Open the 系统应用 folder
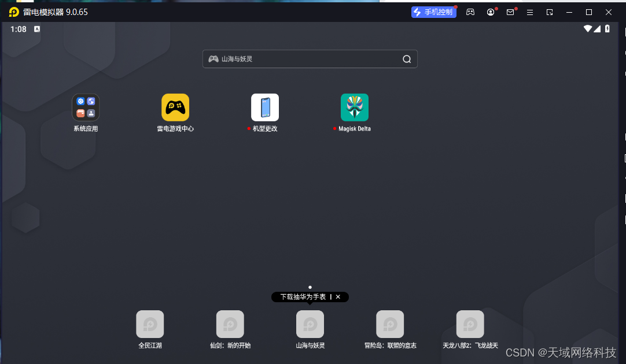Image resolution: width=626 pixels, height=364 pixels. pos(86,107)
